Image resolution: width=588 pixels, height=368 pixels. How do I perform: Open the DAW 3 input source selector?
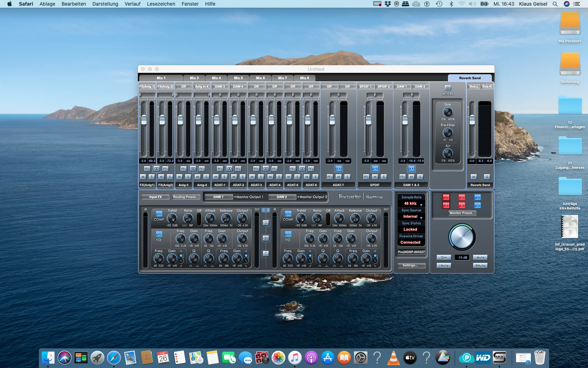click(x=220, y=87)
